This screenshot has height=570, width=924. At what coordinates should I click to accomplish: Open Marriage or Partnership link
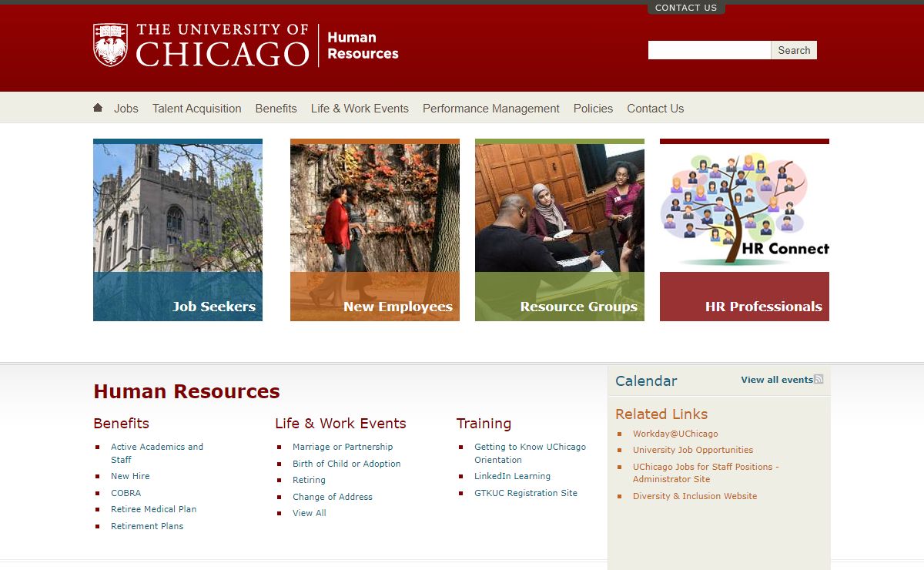click(343, 447)
